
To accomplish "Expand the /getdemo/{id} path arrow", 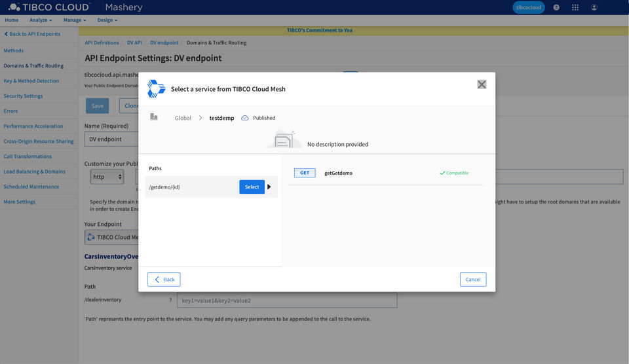I will coord(269,187).
